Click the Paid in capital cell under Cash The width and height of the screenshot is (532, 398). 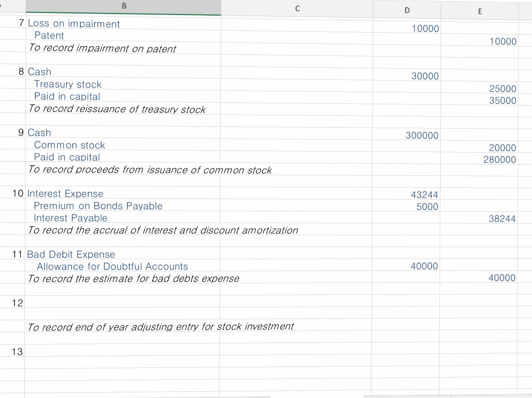pos(66,97)
